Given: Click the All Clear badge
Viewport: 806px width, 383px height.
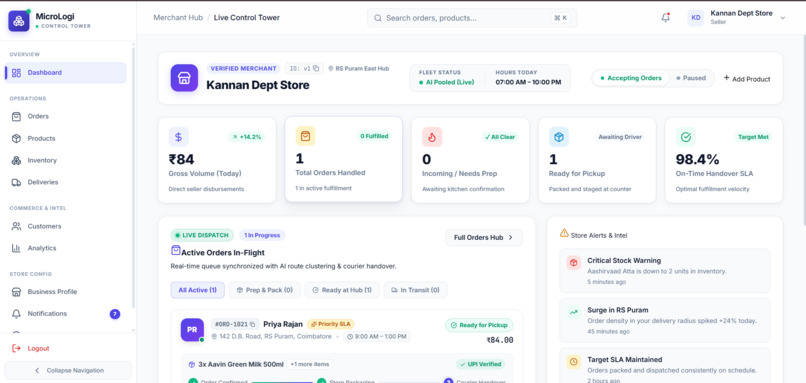Looking at the screenshot, I should pos(500,137).
